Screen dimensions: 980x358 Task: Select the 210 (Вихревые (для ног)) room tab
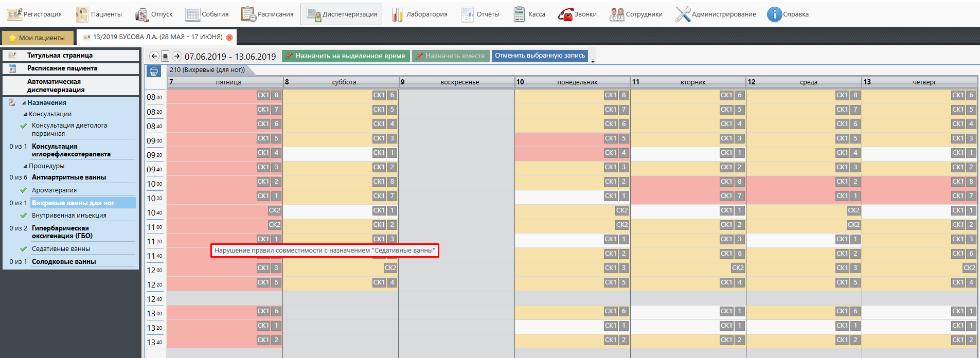pos(207,70)
